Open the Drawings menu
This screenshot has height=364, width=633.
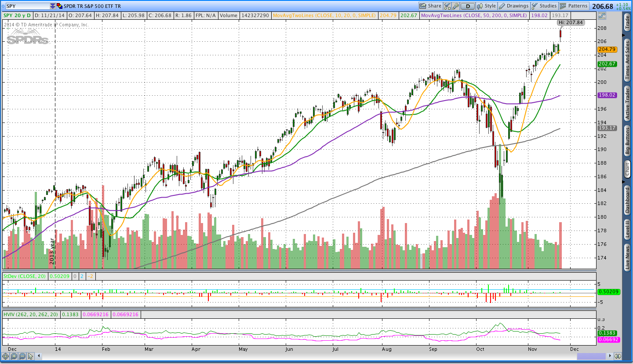point(514,6)
